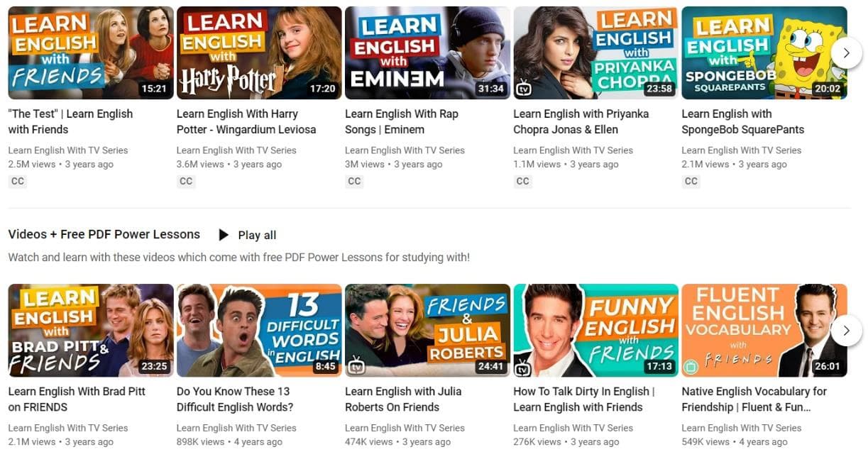868x452 pixels.
Task: Open the Friends & Julia Roberts thumbnail
Action: tap(427, 331)
